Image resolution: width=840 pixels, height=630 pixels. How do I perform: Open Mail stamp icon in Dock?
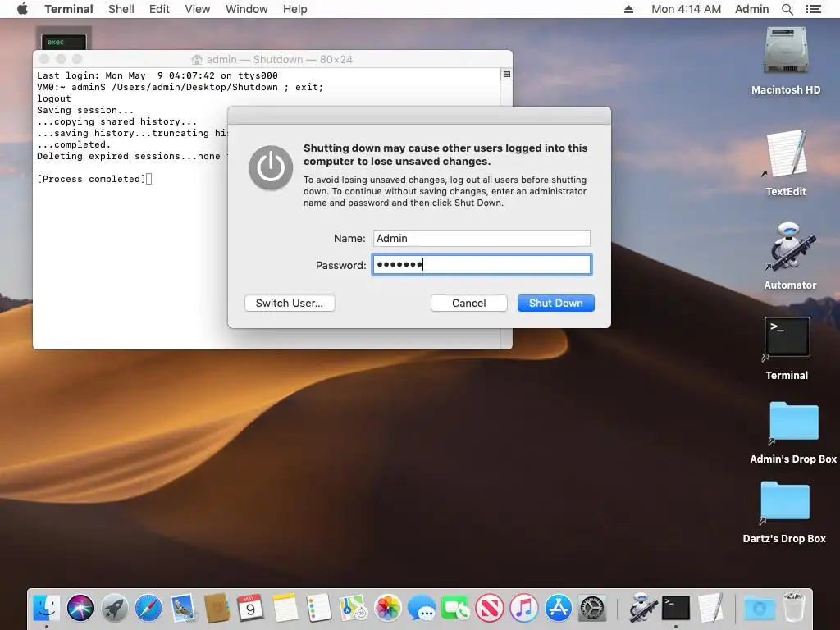coord(183,608)
